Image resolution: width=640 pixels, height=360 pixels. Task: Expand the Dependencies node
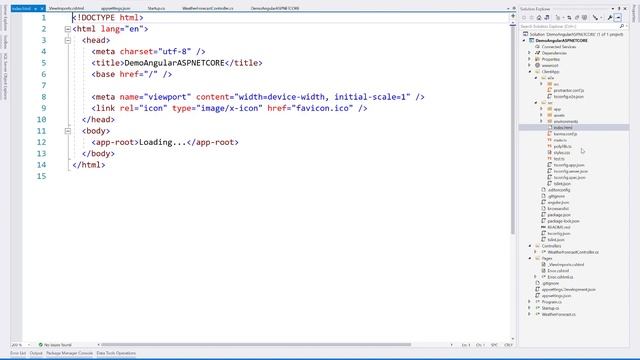coord(530,53)
